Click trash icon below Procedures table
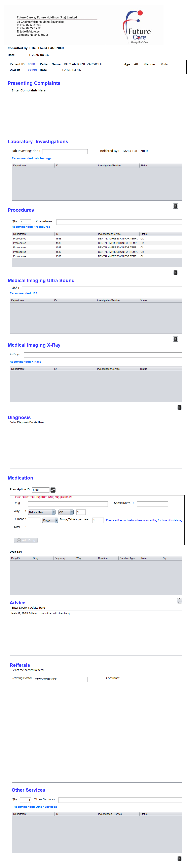 coord(175,272)
